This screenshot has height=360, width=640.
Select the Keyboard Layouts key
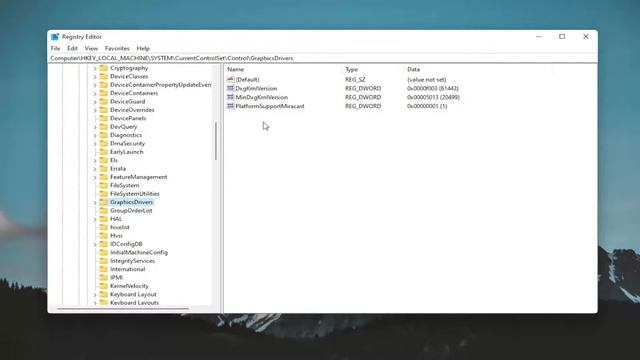pos(134,302)
